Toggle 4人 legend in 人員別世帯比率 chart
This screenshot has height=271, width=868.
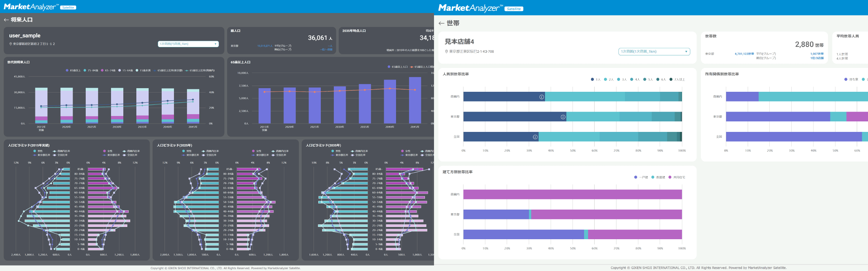(x=635, y=79)
